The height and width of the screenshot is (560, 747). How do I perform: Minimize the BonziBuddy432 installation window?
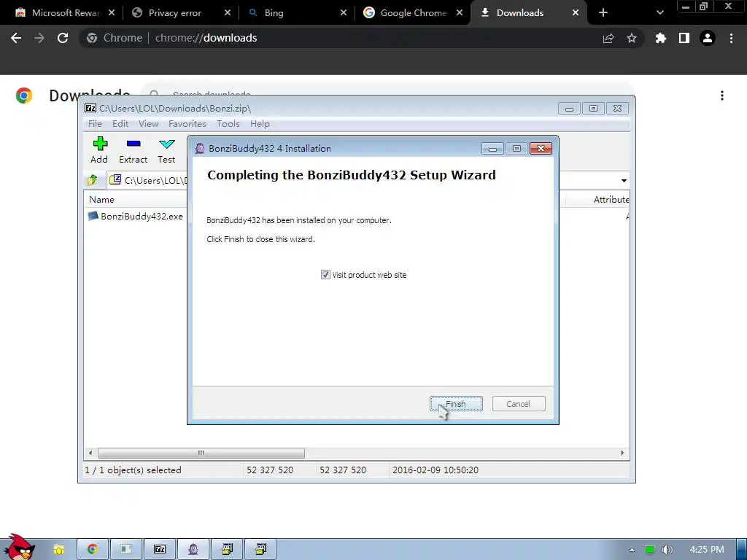point(492,149)
